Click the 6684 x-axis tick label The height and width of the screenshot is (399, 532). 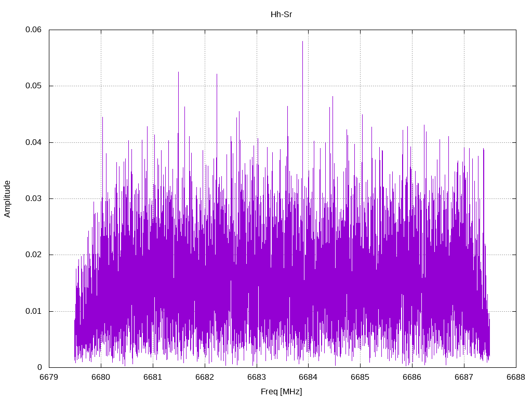309,377
